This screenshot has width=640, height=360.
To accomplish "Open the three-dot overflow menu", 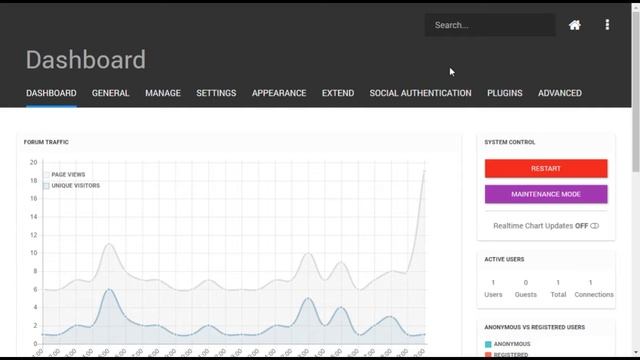I will [x=607, y=25].
